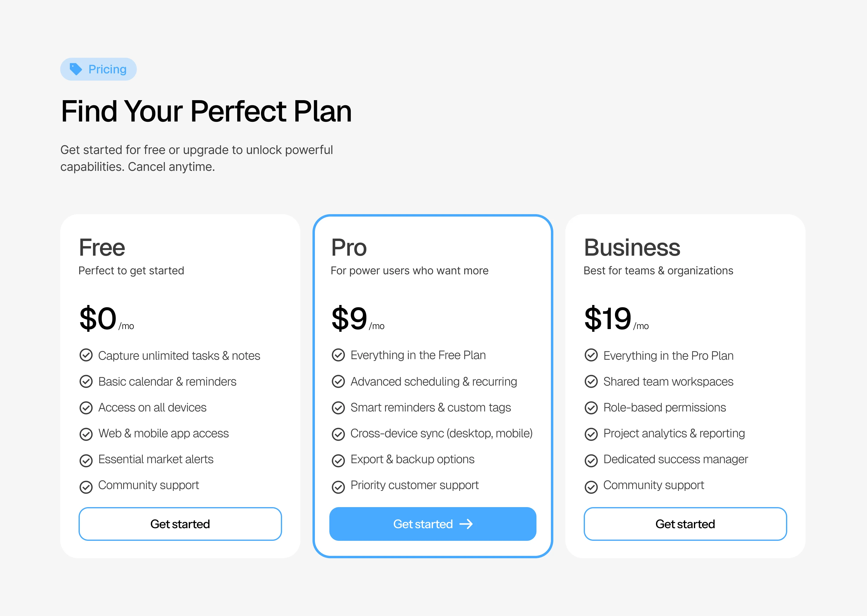
Task: Choose Get started under the Business plan
Action: (685, 524)
